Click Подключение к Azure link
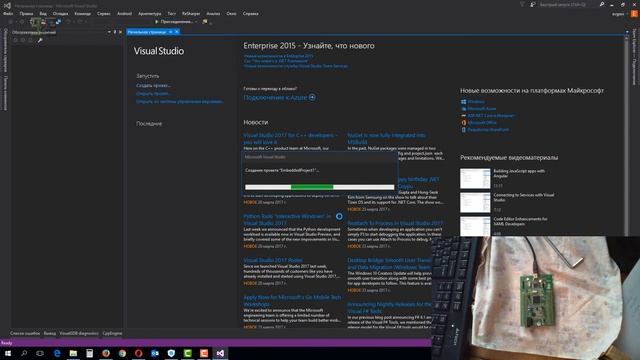The height and width of the screenshot is (360, 640). (275, 98)
